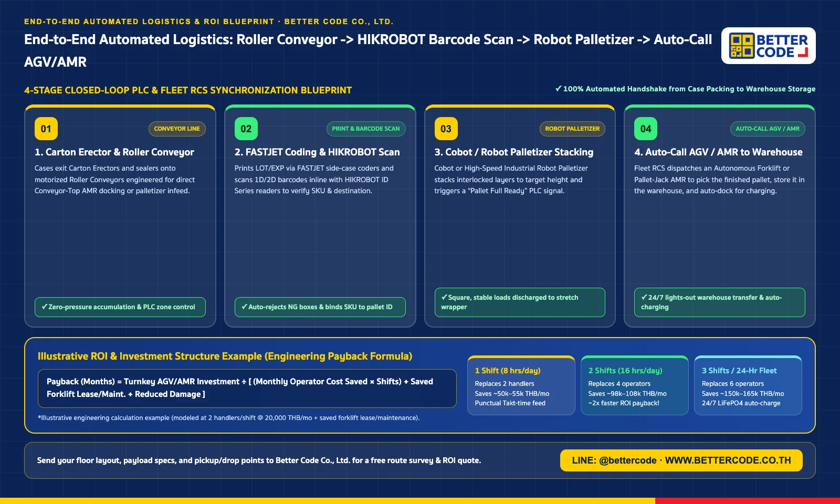This screenshot has height=504, width=840.
Task: Click the illustrative engineering calculation footnote
Action: click(229, 418)
